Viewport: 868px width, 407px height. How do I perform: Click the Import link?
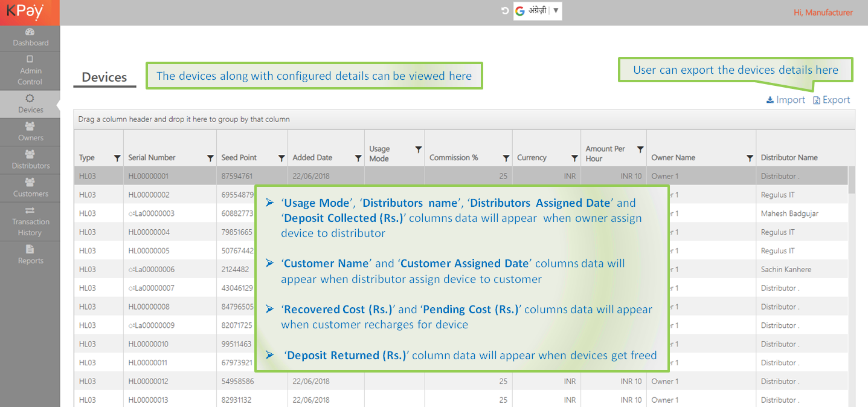click(785, 100)
